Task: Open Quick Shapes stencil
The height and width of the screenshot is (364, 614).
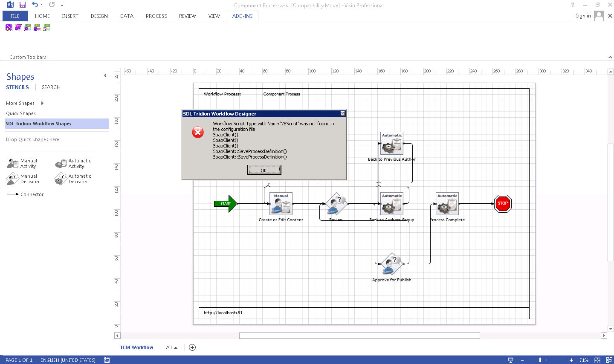Action: click(21, 113)
